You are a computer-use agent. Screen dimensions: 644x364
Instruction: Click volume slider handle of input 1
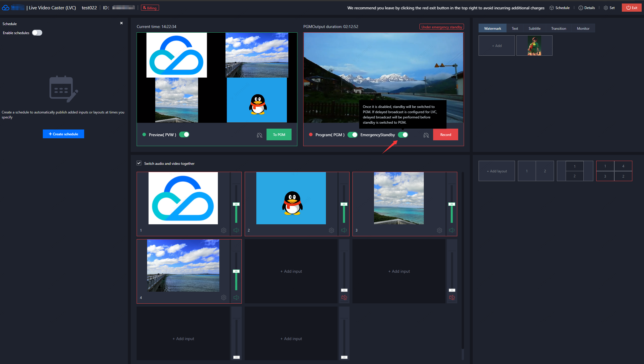click(x=236, y=204)
